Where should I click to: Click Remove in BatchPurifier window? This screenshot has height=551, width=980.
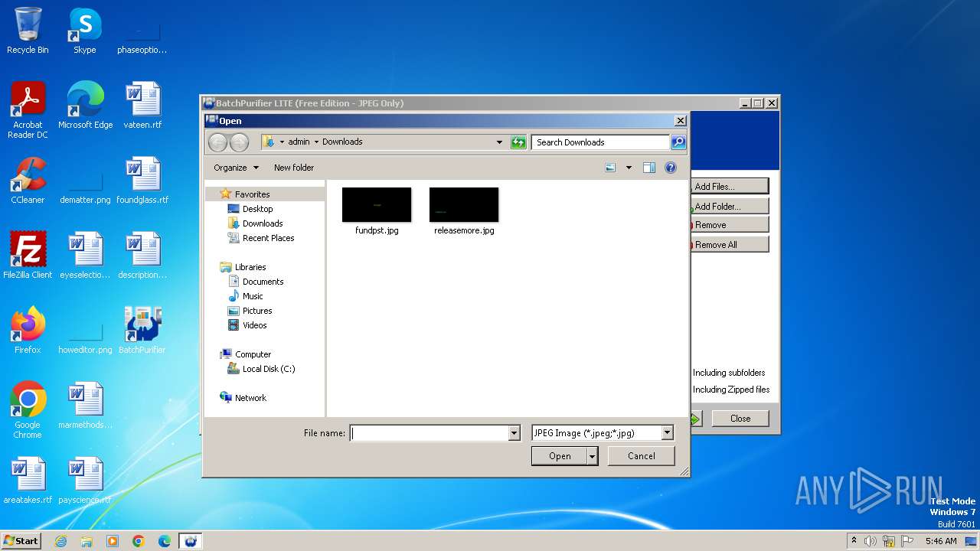click(730, 225)
